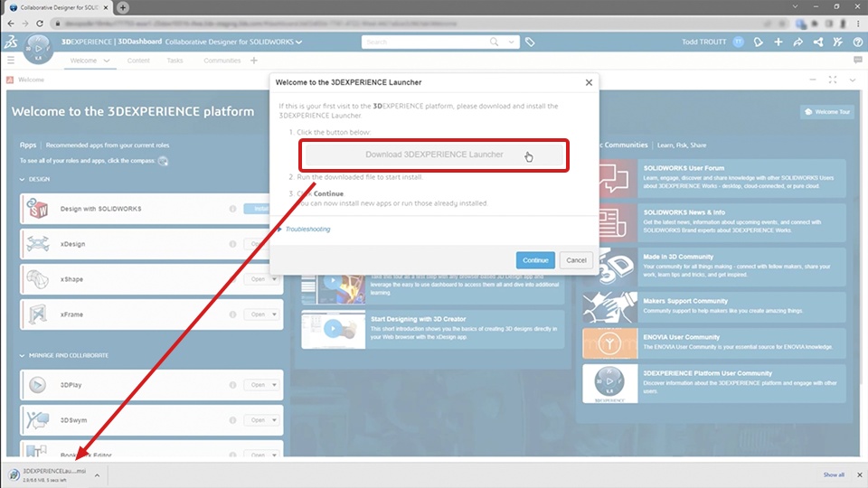Open 3DEXPERIENCE Platform User Community

pos(714,383)
